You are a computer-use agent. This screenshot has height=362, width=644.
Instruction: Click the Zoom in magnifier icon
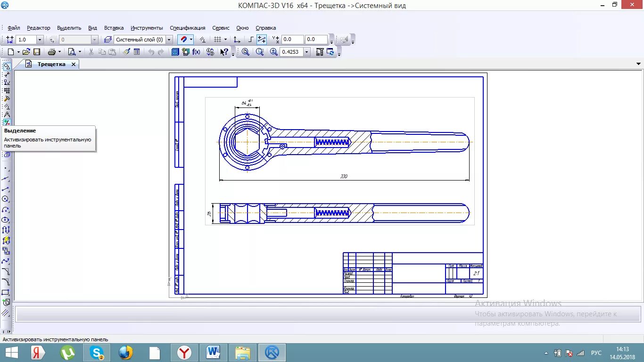273,52
